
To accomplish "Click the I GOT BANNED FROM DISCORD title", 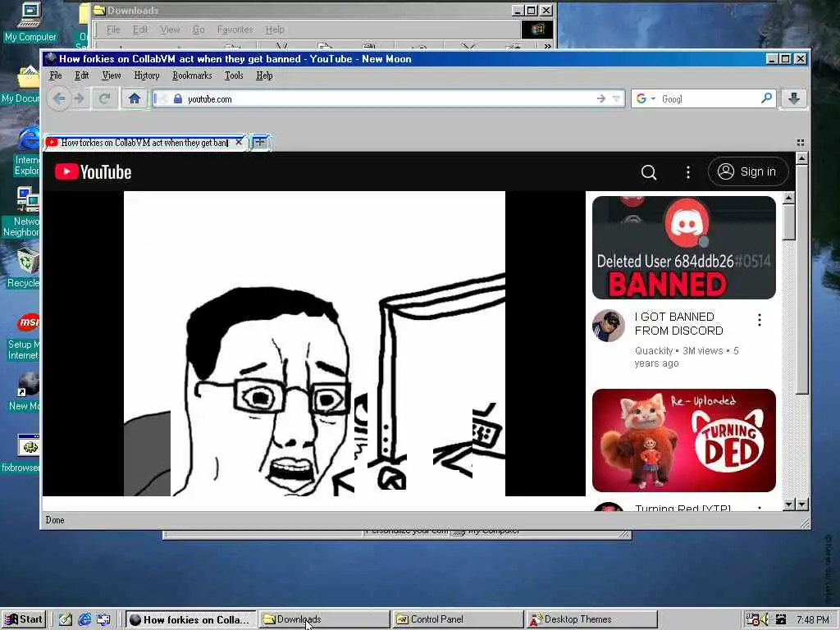I will 678,323.
